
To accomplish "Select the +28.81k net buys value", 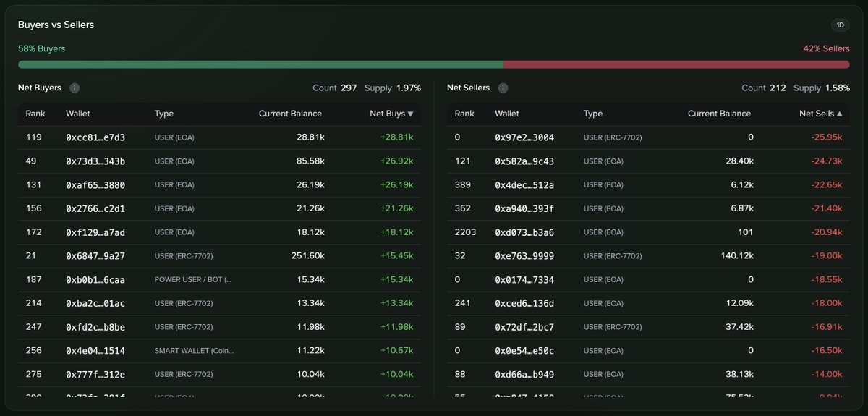I will point(396,137).
